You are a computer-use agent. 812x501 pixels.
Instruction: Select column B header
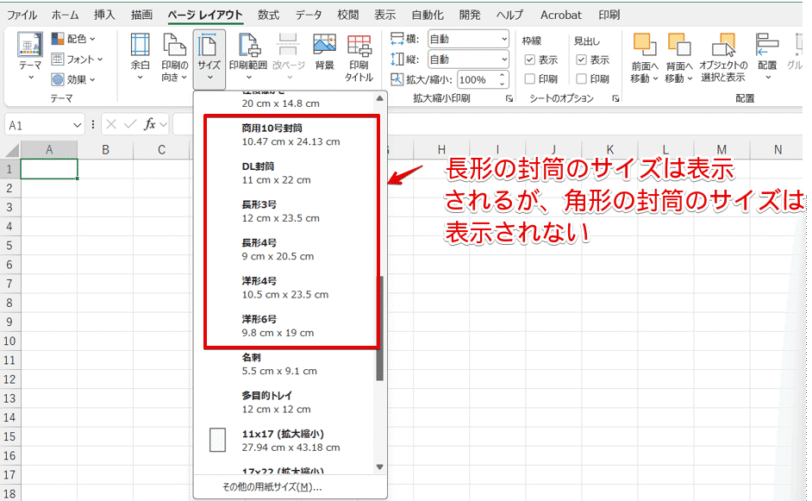pos(106,150)
